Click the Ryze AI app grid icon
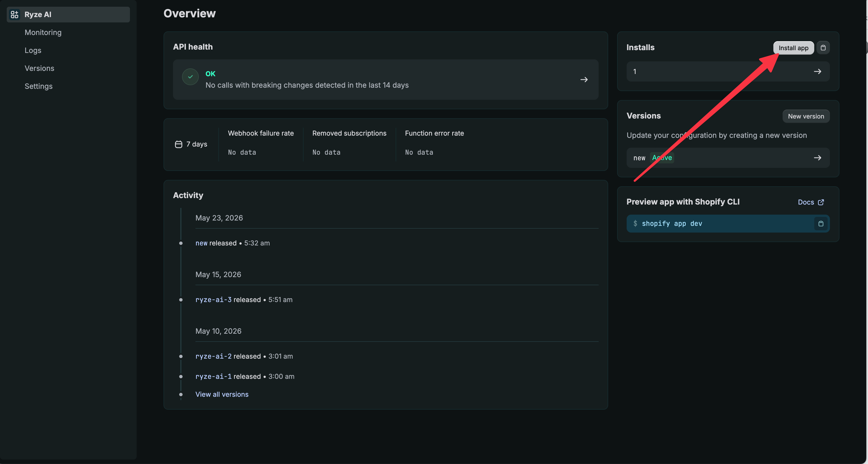The height and width of the screenshot is (464, 868). [14, 15]
